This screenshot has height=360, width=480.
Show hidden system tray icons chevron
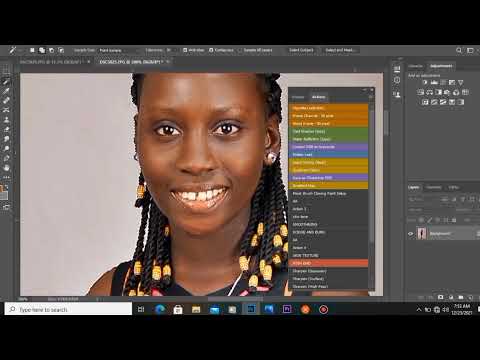(419, 310)
